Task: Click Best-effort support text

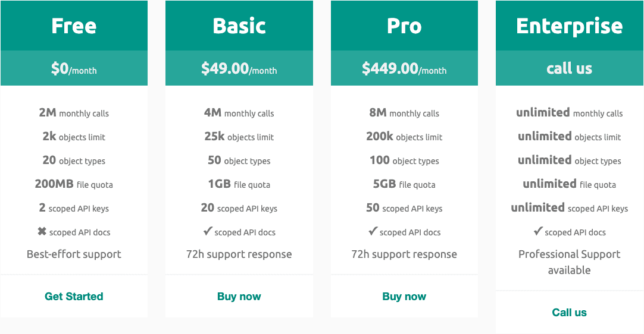Action: 74,254
